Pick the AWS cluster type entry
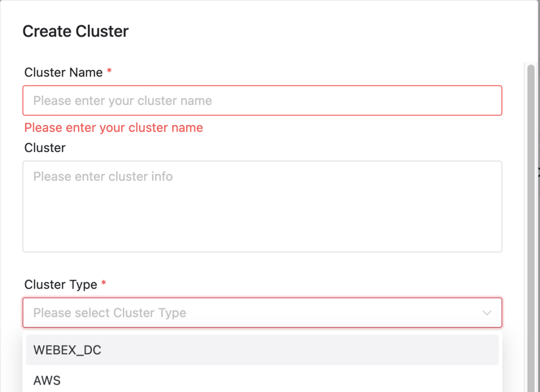This screenshot has height=392, width=540. coord(262,380)
